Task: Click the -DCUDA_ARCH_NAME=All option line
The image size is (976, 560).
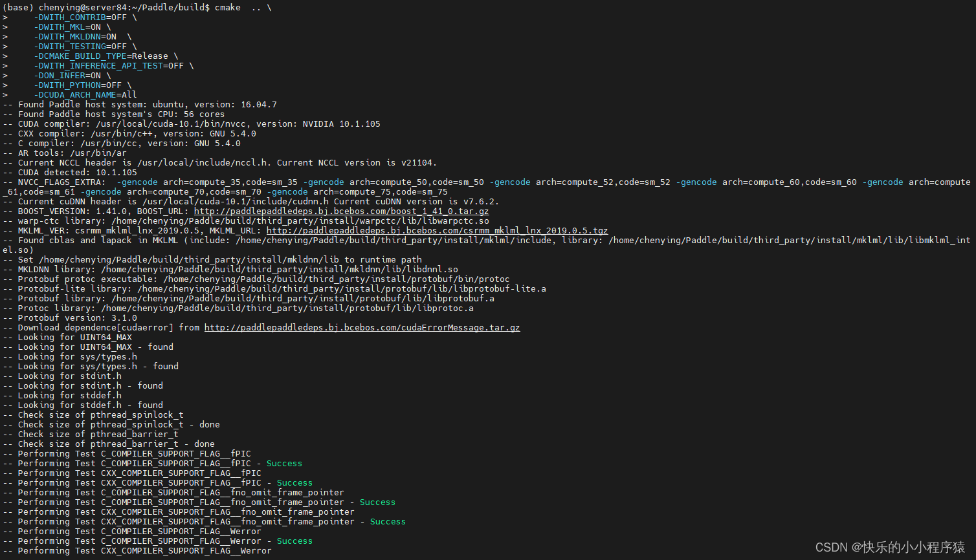Action: pos(84,95)
